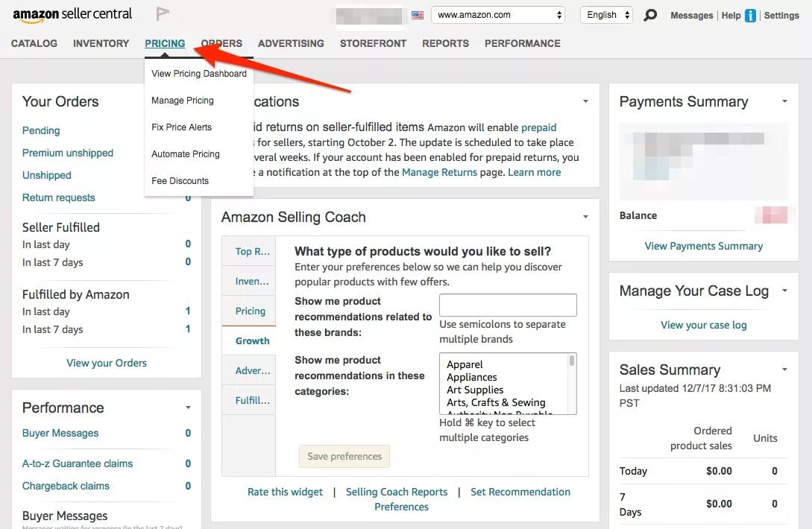Screen dimensions: 812x529
Task: Select Arts, Crafts & Sewing category
Action: pos(496,402)
